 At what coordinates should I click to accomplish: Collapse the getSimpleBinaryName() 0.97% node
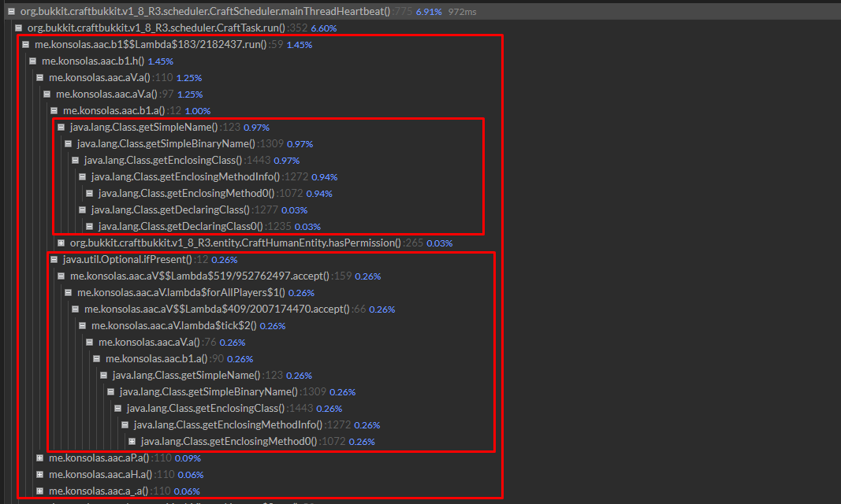click(x=68, y=144)
